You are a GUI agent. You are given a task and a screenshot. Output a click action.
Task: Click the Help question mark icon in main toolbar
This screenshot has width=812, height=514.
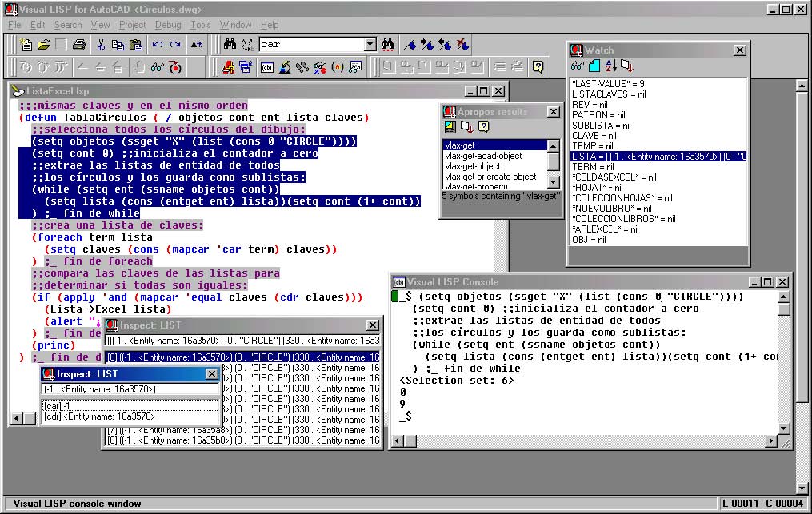(538, 67)
